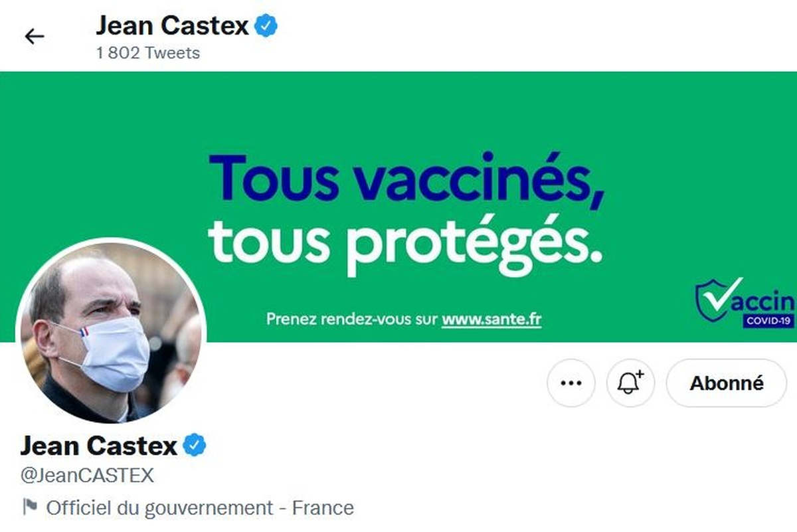
Task: Click the government flag icon
Action: tap(29, 508)
